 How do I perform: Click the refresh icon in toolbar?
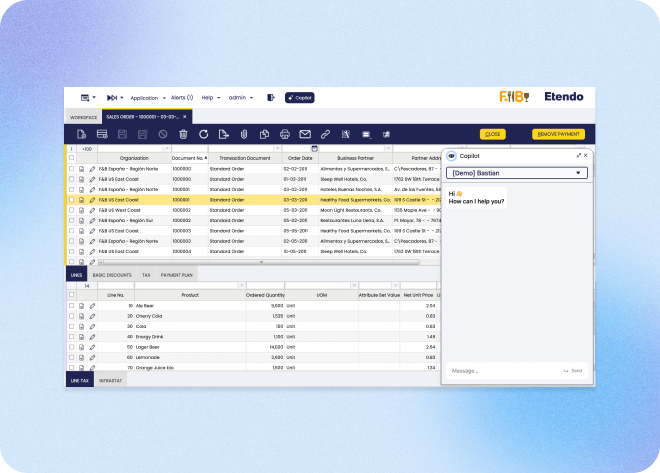point(203,134)
